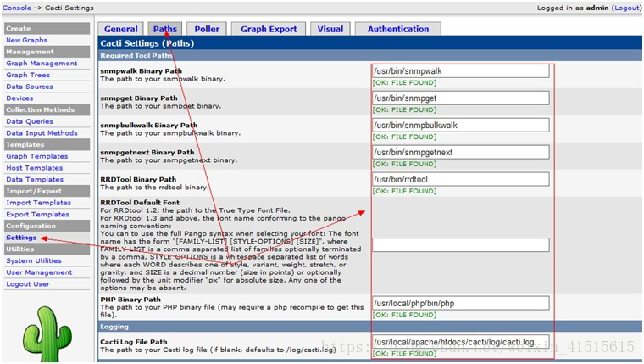Open Graph Templates

(37, 156)
